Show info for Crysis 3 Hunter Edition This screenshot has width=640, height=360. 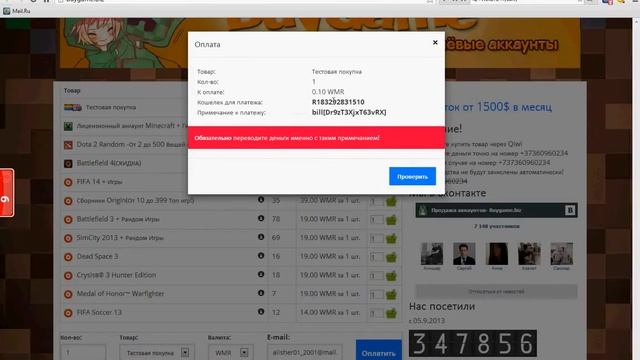click(261, 274)
